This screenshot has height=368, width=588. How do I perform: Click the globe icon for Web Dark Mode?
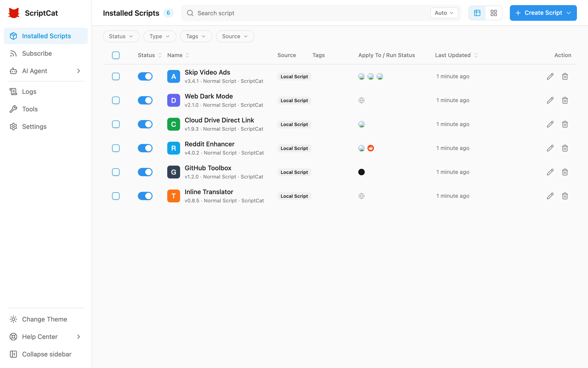pos(362,100)
